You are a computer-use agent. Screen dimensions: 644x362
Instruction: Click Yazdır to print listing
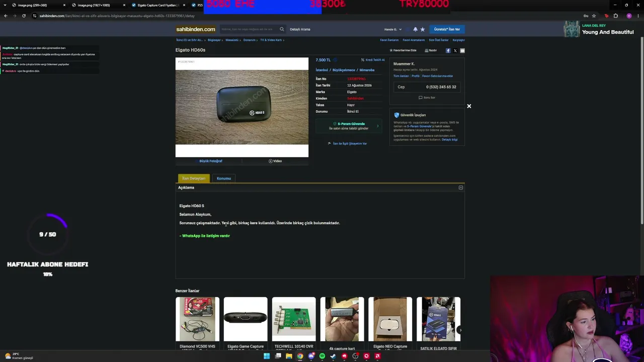[x=431, y=50]
